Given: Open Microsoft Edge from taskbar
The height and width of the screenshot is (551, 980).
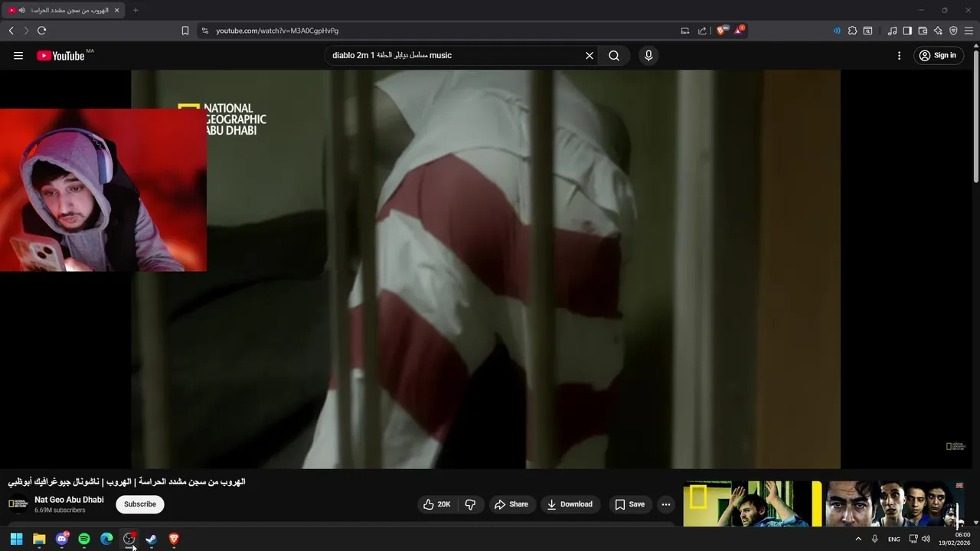Looking at the screenshot, I should point(106,539).
